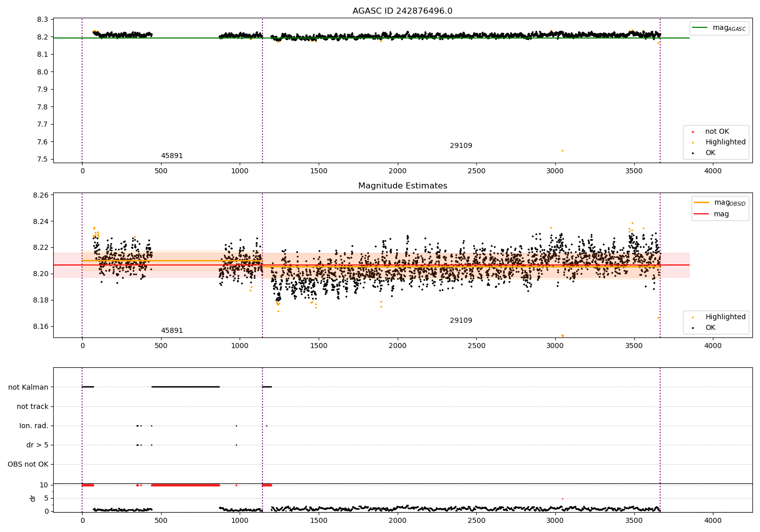Click the green mag_AGASC legend line sample
Viewport: 760px width, 532px height.
coord(700,28)
